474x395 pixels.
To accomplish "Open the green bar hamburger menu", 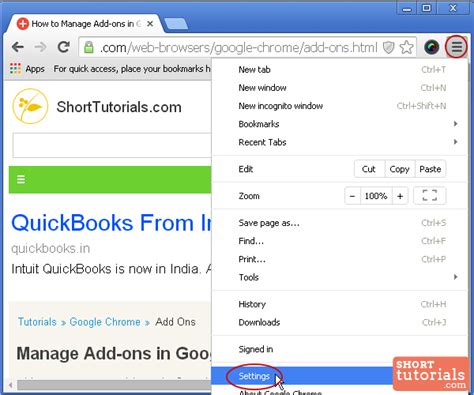I will (x=21, y=179).
